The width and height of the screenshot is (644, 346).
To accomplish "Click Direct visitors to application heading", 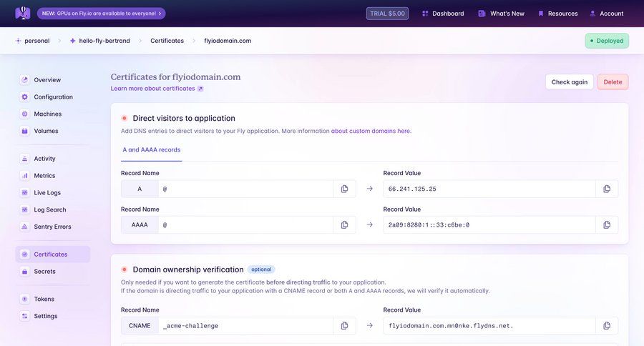I will [184, 118].
